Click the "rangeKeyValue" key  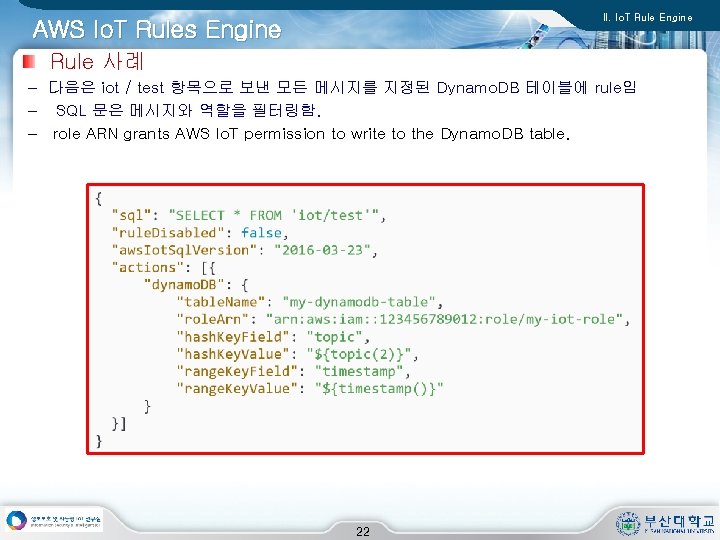237,388
